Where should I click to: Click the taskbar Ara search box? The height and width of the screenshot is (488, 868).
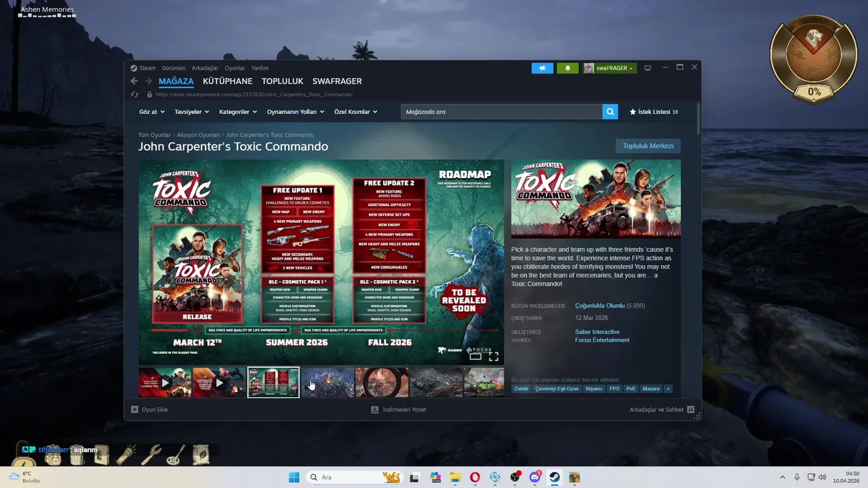[x=355, y=477]
